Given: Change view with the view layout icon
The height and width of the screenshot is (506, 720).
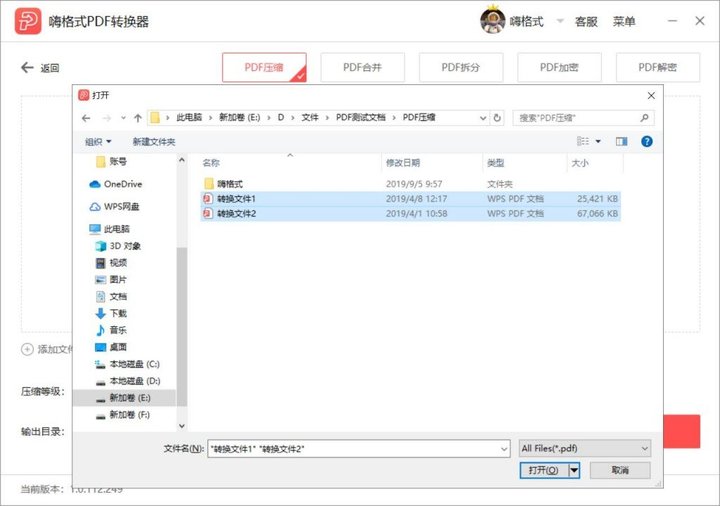Looking at the screenshot, I should pos(583,141).
